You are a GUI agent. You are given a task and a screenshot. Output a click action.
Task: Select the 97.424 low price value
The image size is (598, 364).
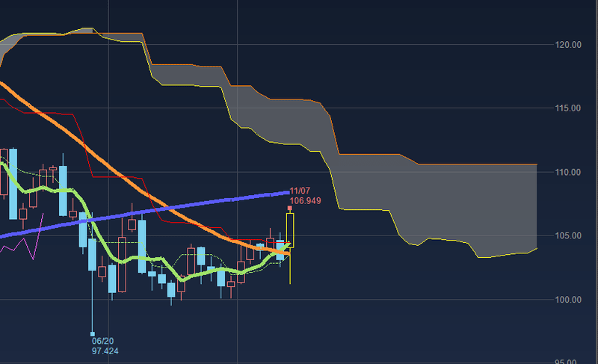click(105, 351)
